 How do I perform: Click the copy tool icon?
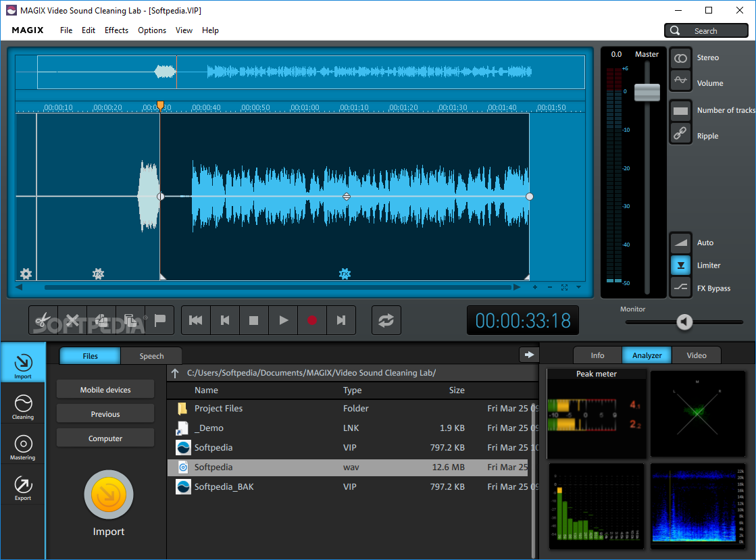coord(101,320)
